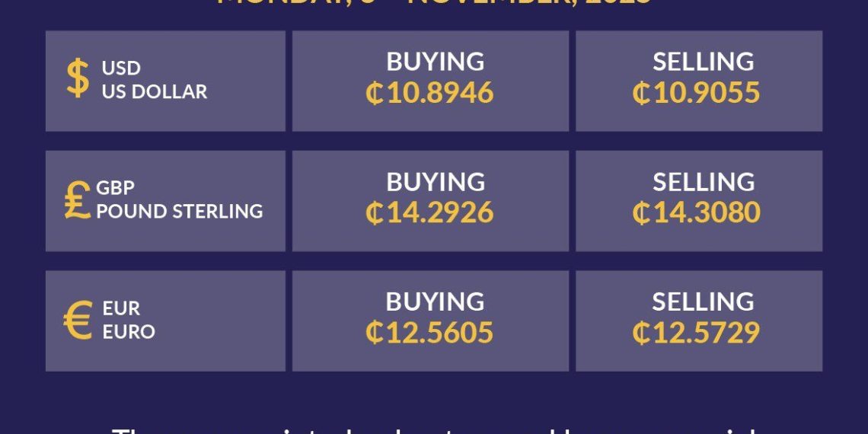Click the cedi symbol before 12.5605
Screen dimensions: 868x434
tap(374, 333)
